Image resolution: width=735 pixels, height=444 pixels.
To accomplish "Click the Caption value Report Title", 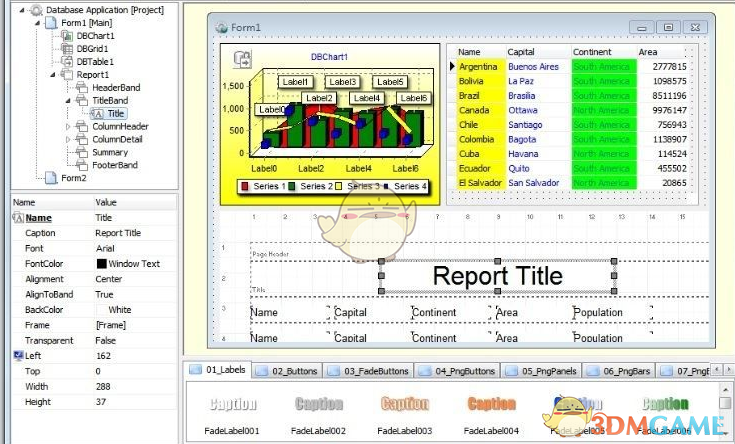I will pos(118,233).
